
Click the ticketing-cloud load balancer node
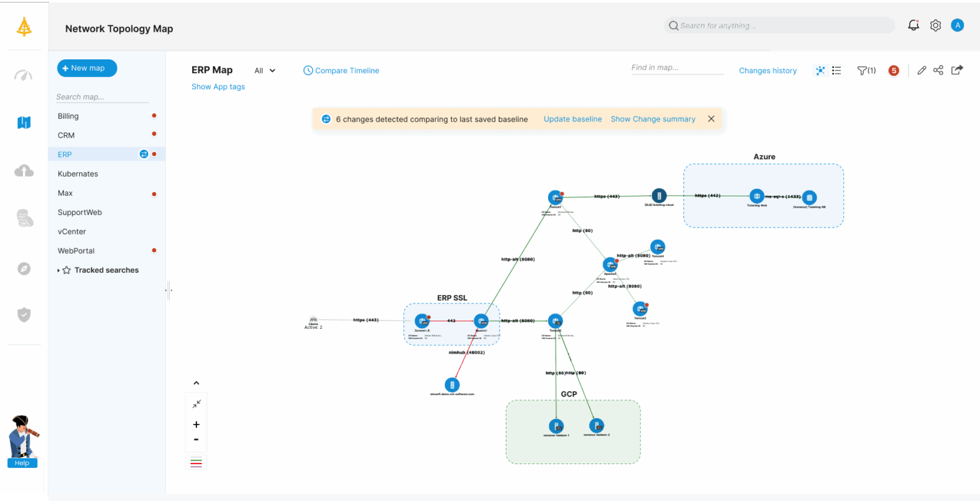coord(659,196)
